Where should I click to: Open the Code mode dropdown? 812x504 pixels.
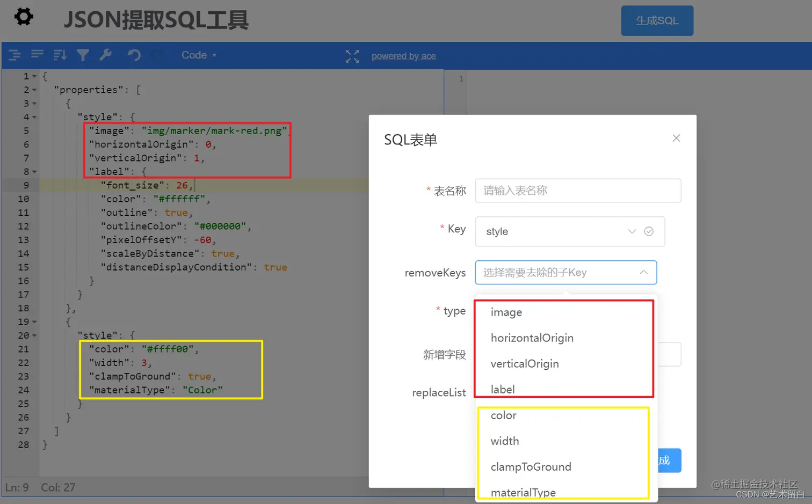click(199, 55)
